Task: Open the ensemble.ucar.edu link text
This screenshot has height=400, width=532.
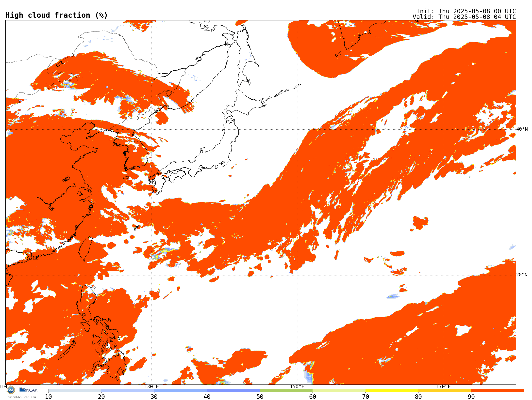Action: coord(22,397)
